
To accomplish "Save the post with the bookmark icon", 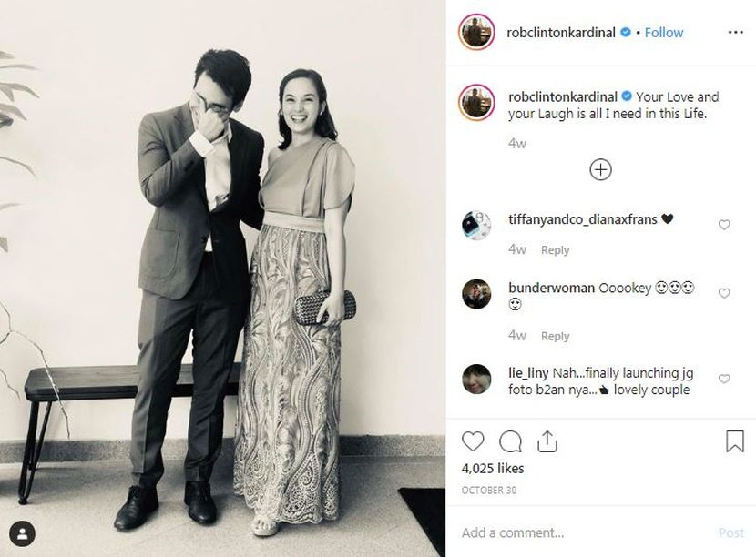I will click(734, 441).
